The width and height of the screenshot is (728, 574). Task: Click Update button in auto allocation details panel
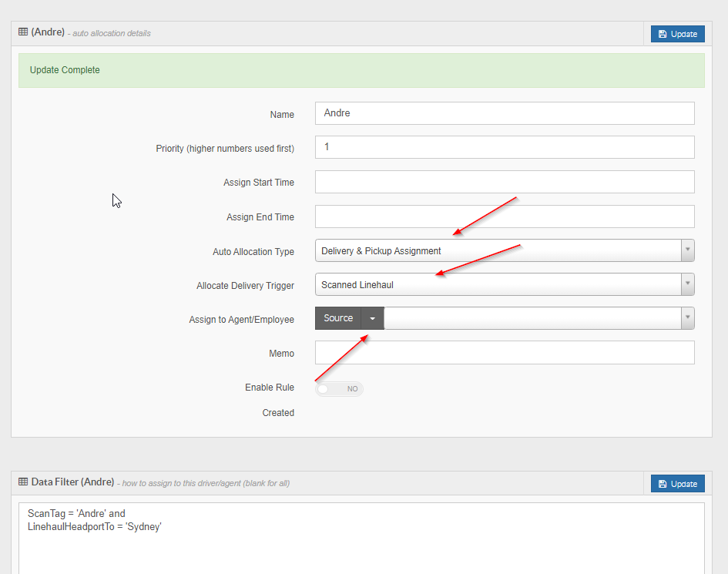tap(677, 34)
